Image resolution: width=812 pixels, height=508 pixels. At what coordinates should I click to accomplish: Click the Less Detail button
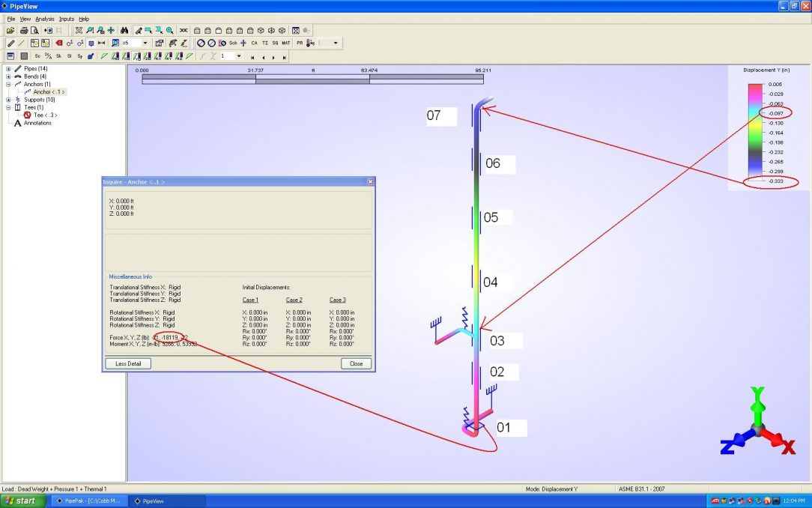tap(128, 363)
